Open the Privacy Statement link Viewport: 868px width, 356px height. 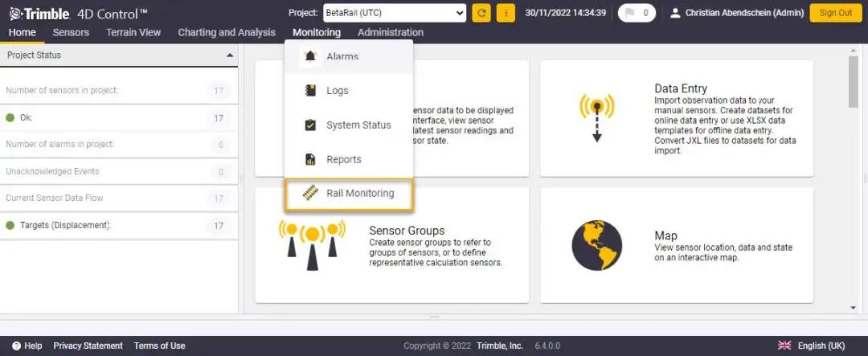click(88, 346)
